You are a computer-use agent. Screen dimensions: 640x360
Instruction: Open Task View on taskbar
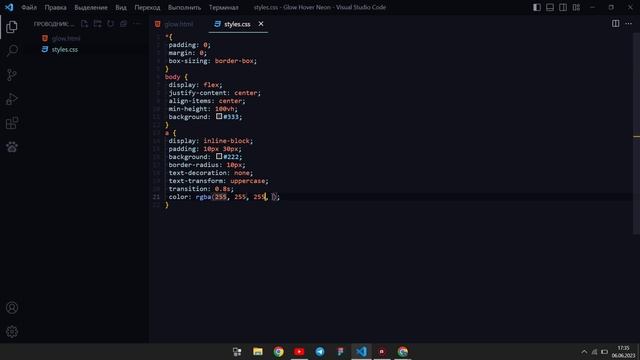tap(237, 351)
